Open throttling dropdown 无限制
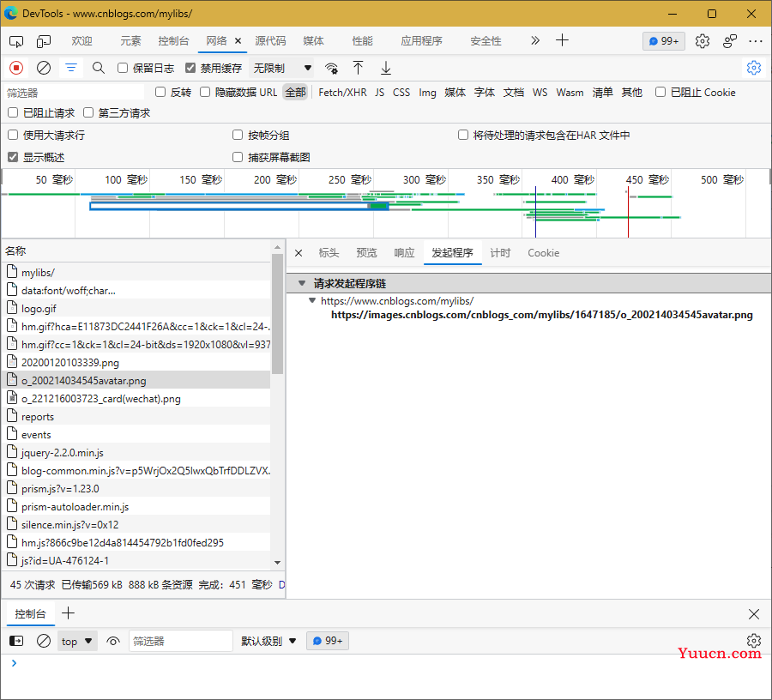This screenshot has height=700, width=772. (282, 68)
